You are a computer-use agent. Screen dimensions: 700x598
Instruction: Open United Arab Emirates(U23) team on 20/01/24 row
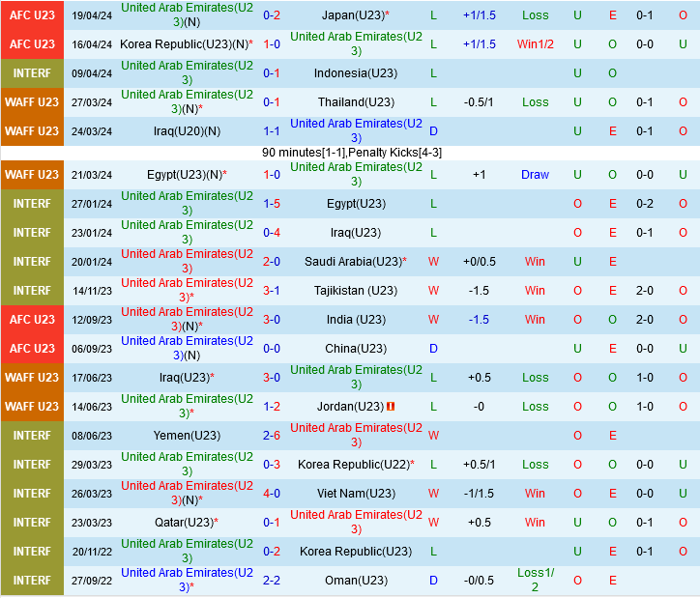(187, 261)
